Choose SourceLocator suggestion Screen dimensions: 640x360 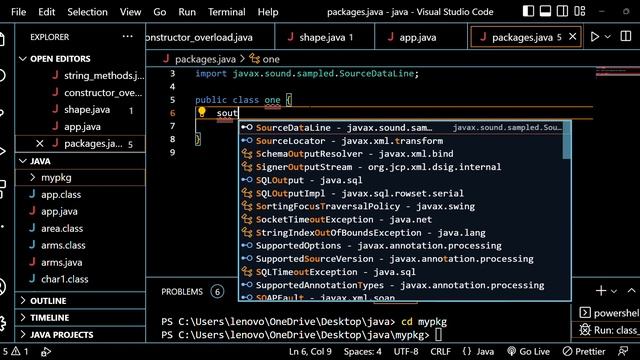[x=401, y=141]
